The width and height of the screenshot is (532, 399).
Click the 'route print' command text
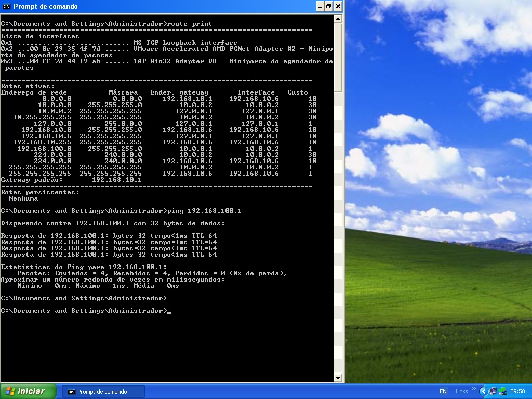pyautogui.click(x=190, y=24)
